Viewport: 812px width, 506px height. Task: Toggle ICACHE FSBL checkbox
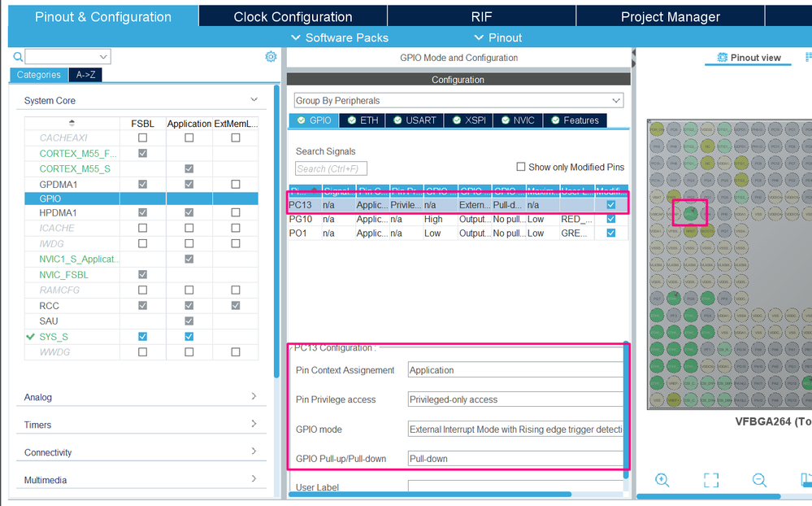click(x=142, y=228)
